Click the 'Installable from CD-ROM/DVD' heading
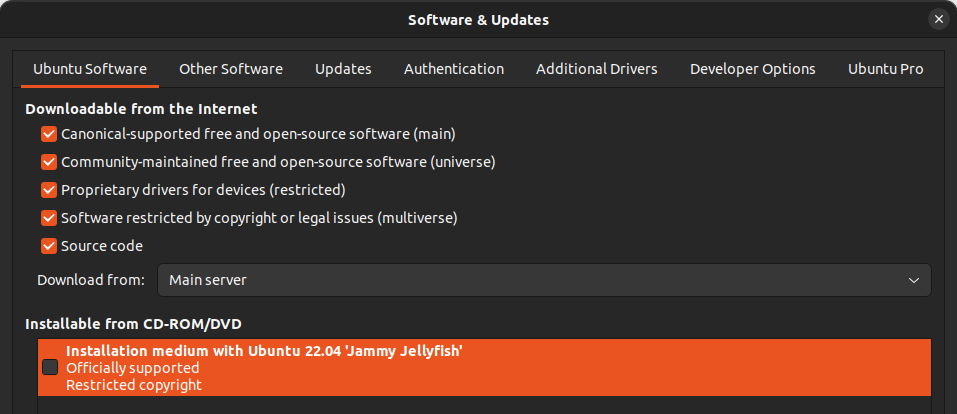The image size is (957, 414). click(x=133, y=324)
